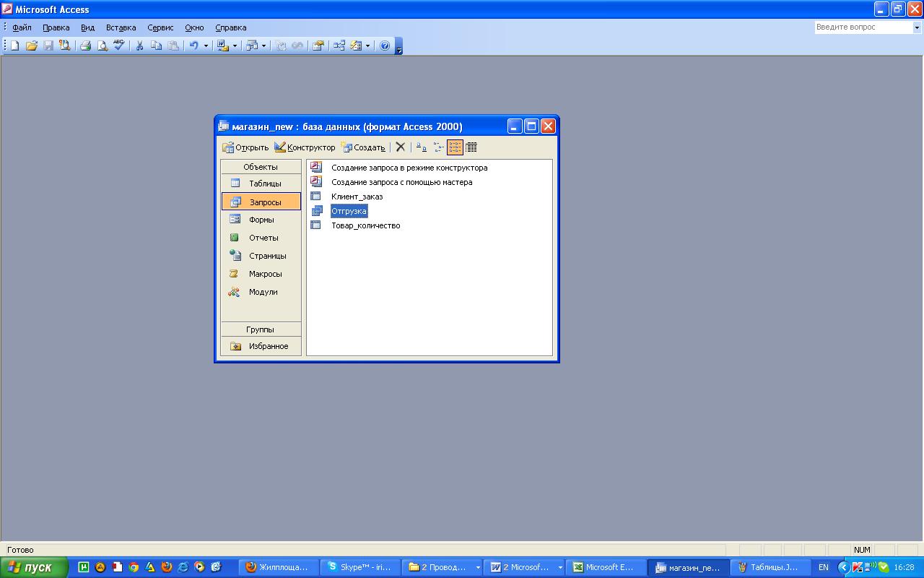
Task: Switch to Large Icons view
Action: click(x=421, y=147)
